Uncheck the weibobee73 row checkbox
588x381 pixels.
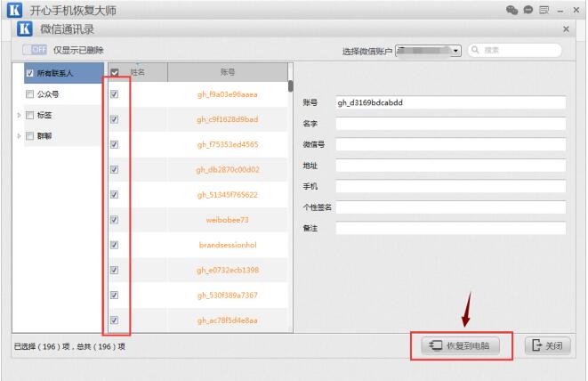(x=115, y=220)
